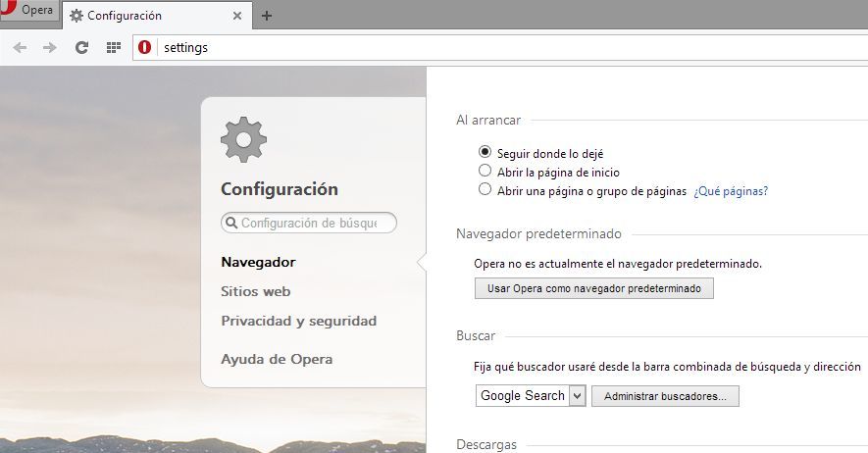868x453 pixels.
Task: Click Usar Opera como navegador predeterminado button
Action: pyautogui.click(x=594, y=288)
